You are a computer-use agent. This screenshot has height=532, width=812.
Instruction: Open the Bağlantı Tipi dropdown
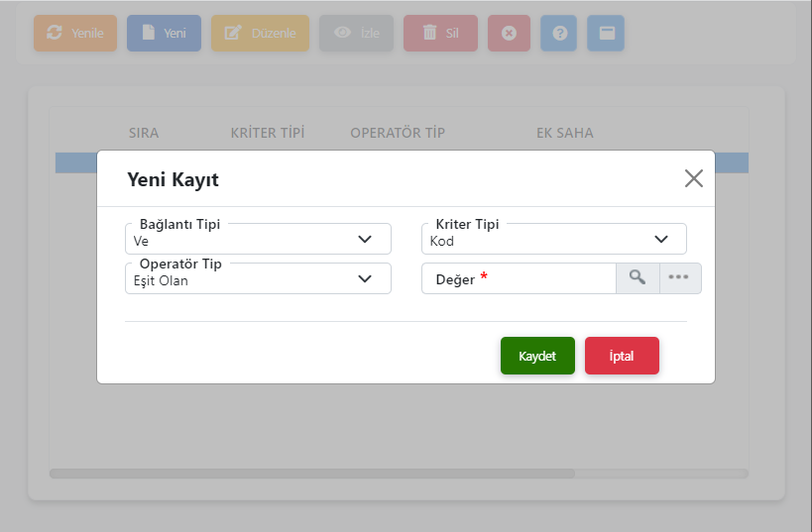(x=258, y=240)
